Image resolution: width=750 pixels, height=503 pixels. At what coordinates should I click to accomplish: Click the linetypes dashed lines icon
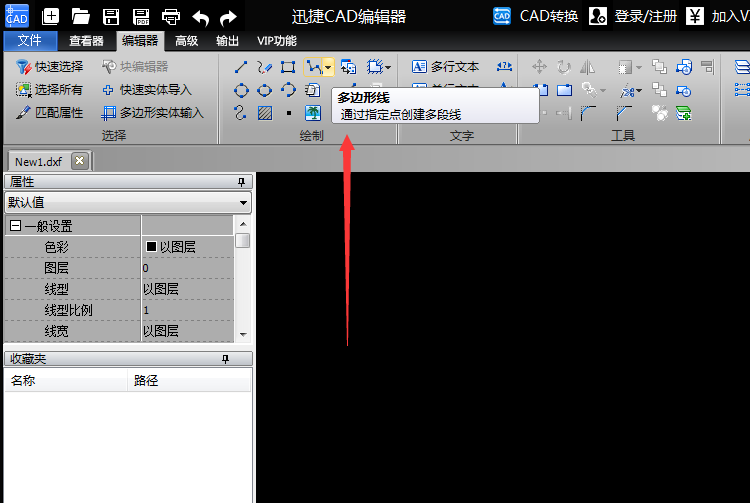tap(742, 90)
